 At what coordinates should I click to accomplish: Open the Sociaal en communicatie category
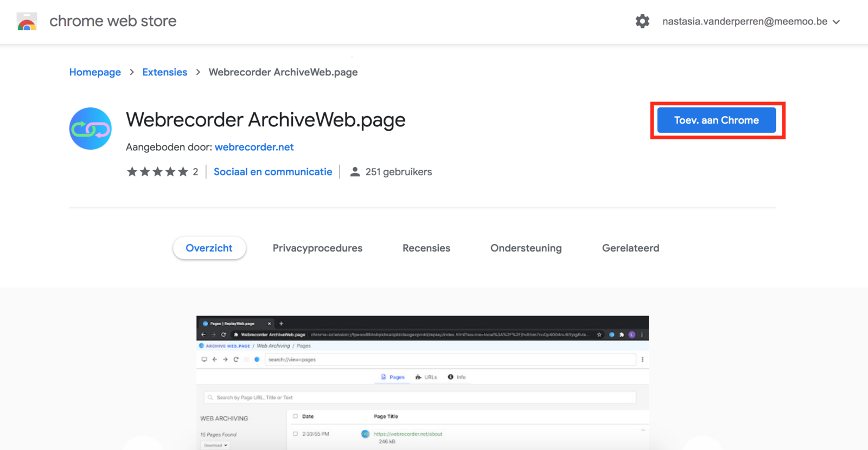pos(273,172)
